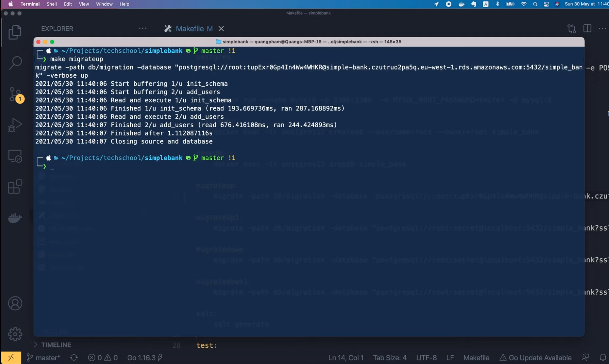Click terminal title bar folder icon
This screenshot has height=364, width=609.
pyautogui.click(x=218, y=42)
